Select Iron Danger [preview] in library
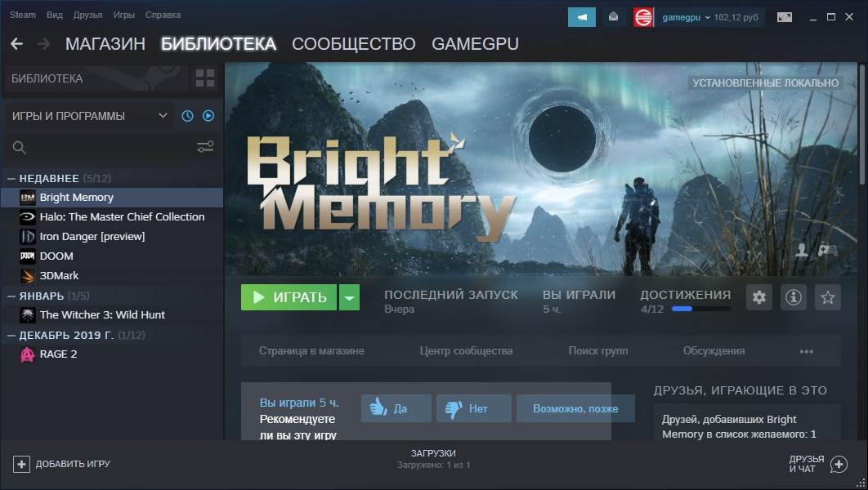 (x=112, y=237)
